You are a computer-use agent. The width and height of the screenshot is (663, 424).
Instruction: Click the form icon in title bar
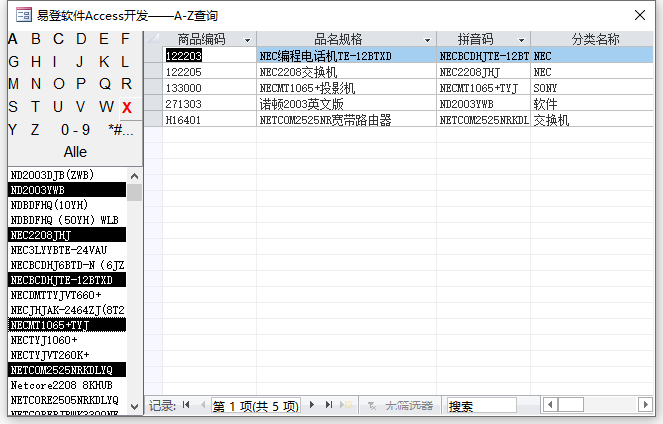click(x=24, y=15)
